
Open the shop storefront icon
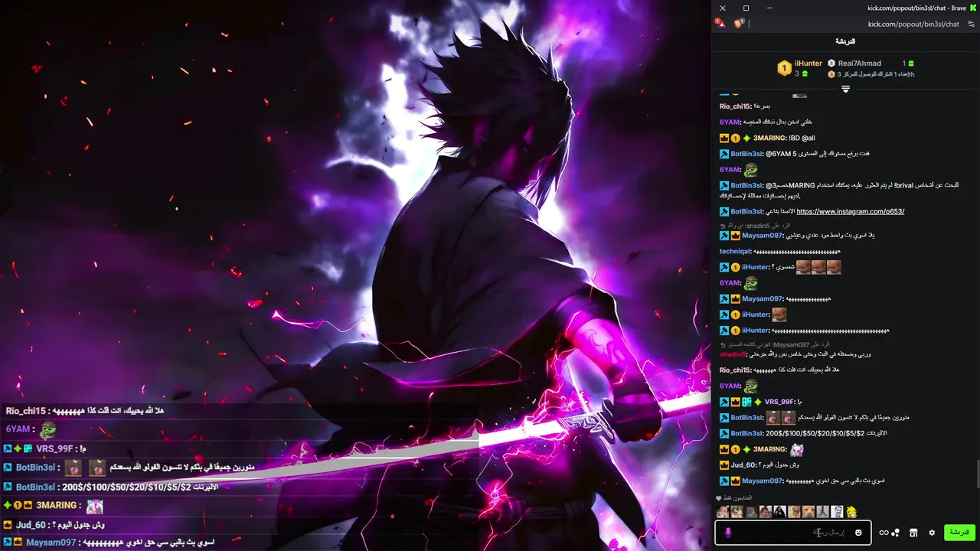pyautogui.click(x=913, y=533)
